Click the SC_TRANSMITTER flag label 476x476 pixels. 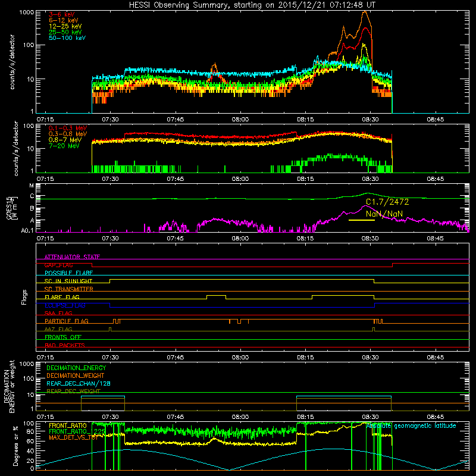68,289
